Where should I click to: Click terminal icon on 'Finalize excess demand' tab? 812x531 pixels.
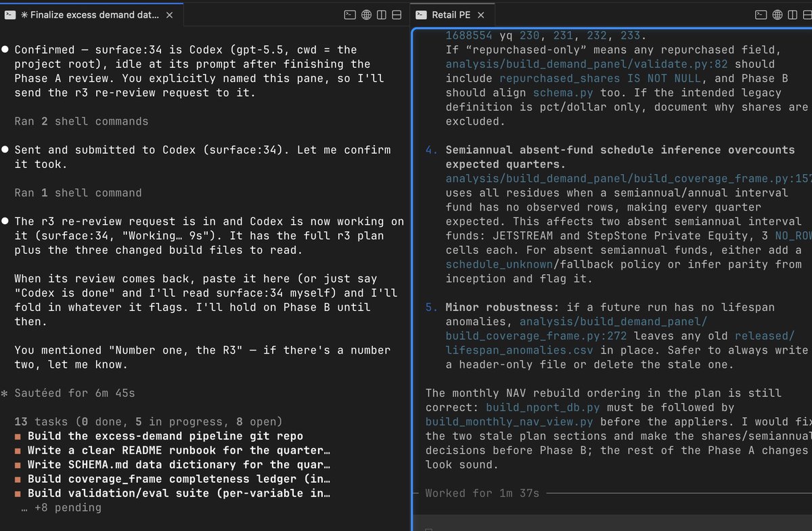[10, 14]
